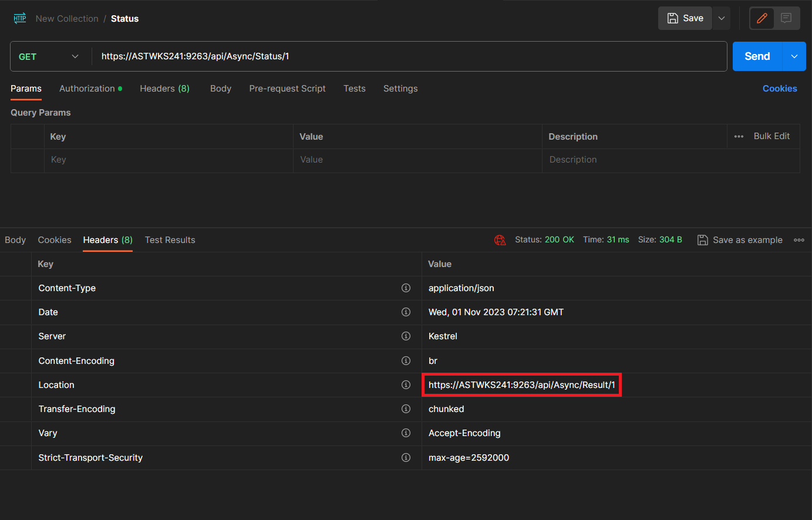Viewport: 812px width, 520px height.
Task: Click info icon for Content-Type header
Action: [x=406, y=288]
